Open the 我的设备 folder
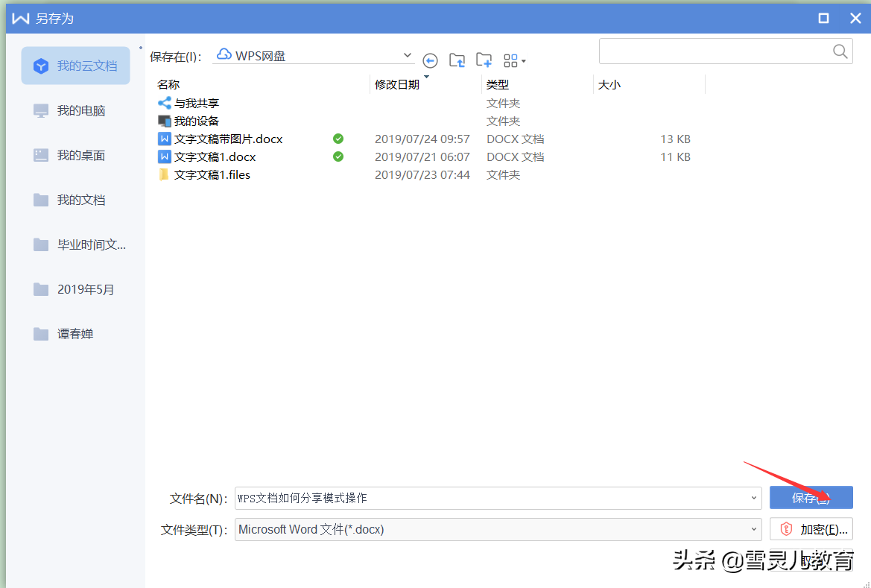This screenshot has height=588, width=871. [x=197, y=121]
